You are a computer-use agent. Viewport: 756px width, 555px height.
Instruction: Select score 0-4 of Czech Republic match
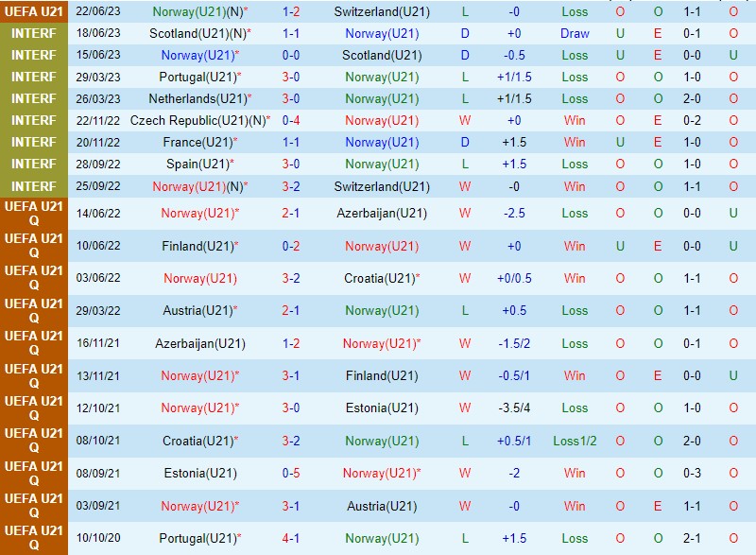click(291, 120)
